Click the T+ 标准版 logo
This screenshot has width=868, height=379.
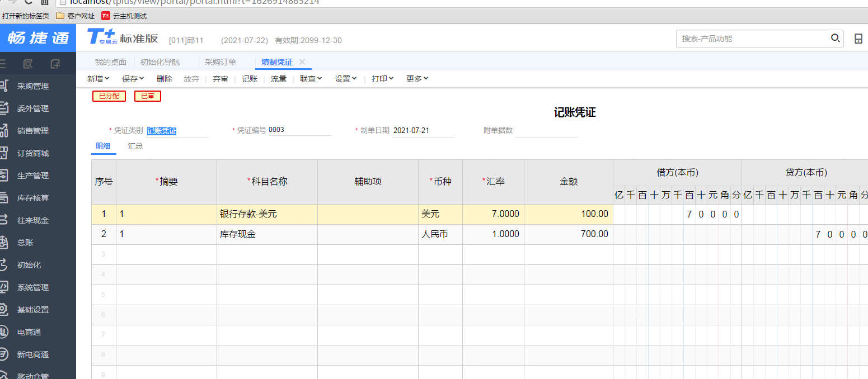coord(123,38)
